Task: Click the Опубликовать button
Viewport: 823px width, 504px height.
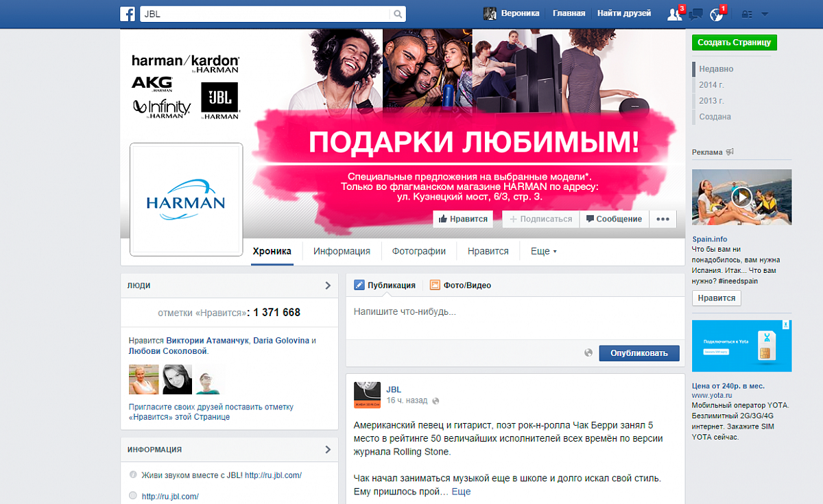Action: pos(639,353)
